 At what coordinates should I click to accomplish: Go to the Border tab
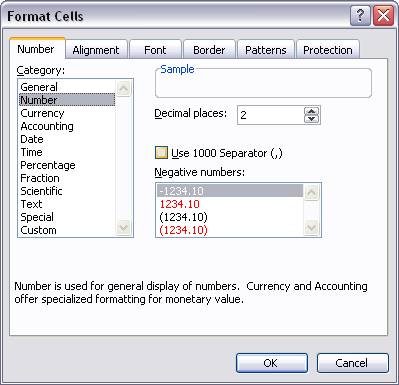point(209,50)
